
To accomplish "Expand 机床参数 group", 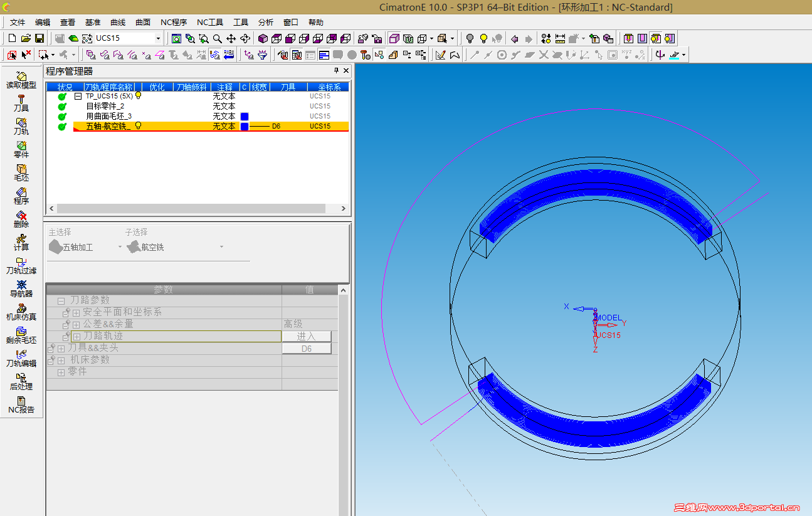I will click(61, 361).
